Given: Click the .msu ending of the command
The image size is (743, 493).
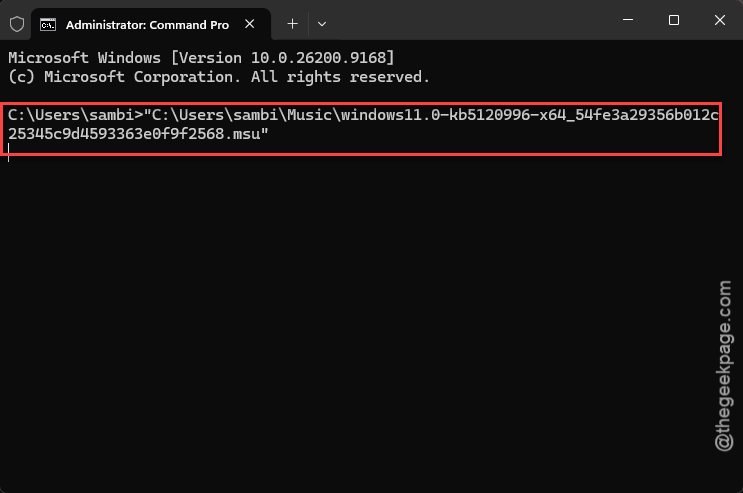Looking at the screenshot, I should tap(246, 134).
